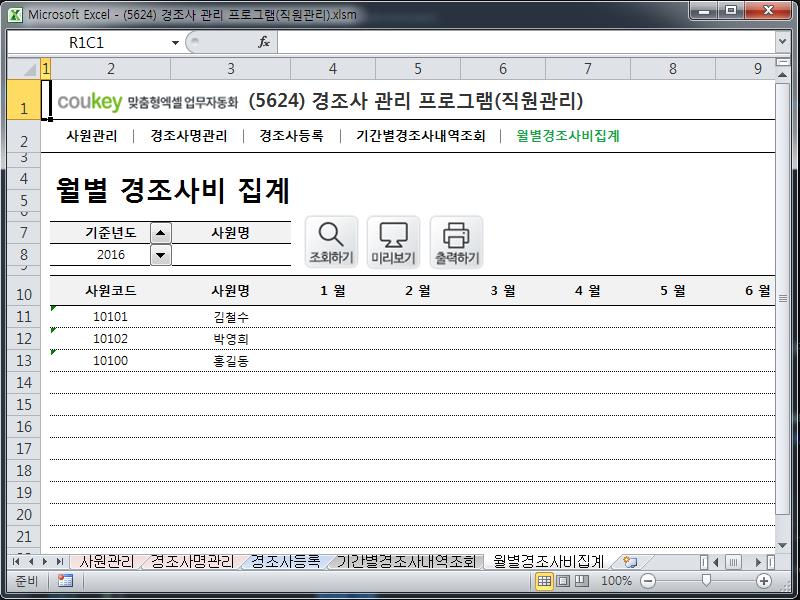Click the 기간별경조사내역조회 navigation link
Image resolution: width=800 pixels, height=600 pixels.
tap(421, 136)
